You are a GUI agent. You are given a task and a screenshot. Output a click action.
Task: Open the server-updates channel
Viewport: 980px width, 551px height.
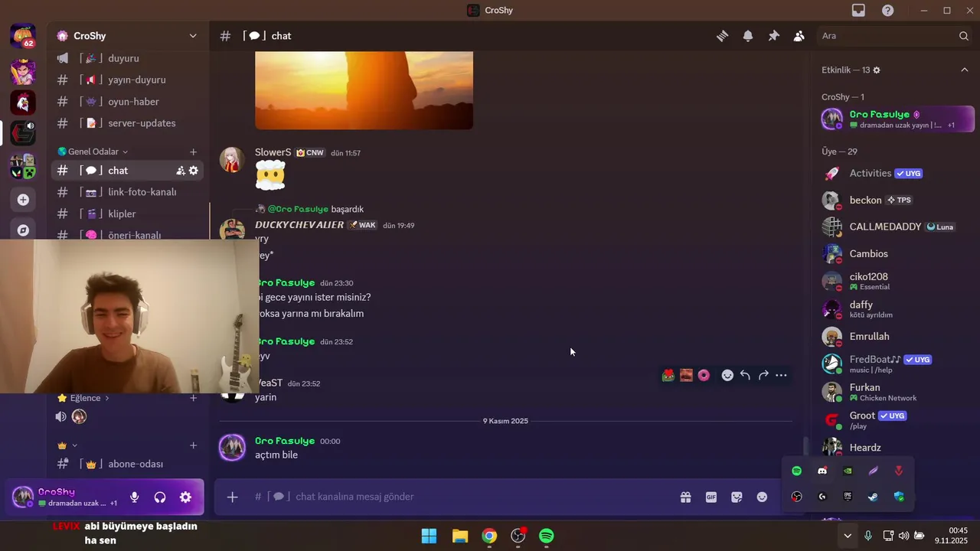click(x=127, y=123)
